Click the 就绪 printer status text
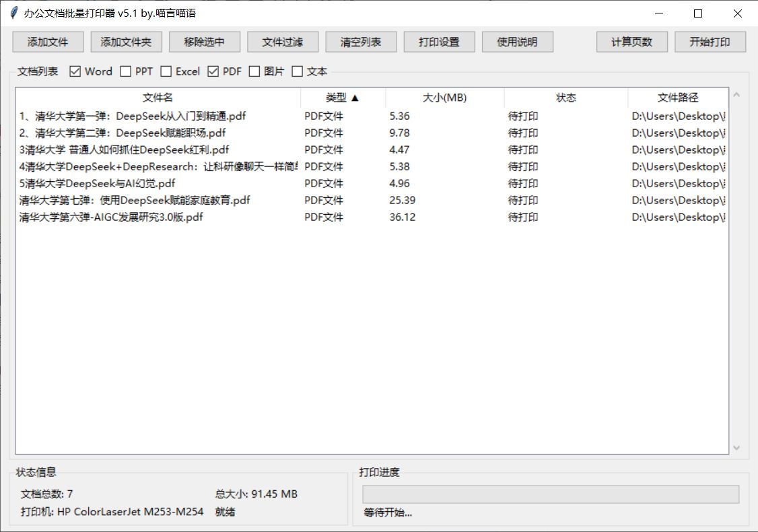This screenshot has width=758, height=532. click(x=226, y=512)
